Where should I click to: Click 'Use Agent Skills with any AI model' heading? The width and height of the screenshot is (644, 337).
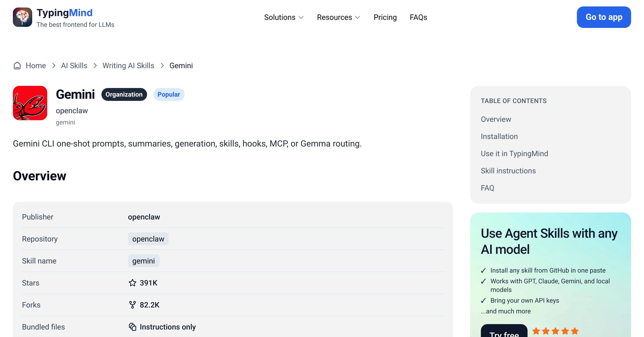pos(549,241)
